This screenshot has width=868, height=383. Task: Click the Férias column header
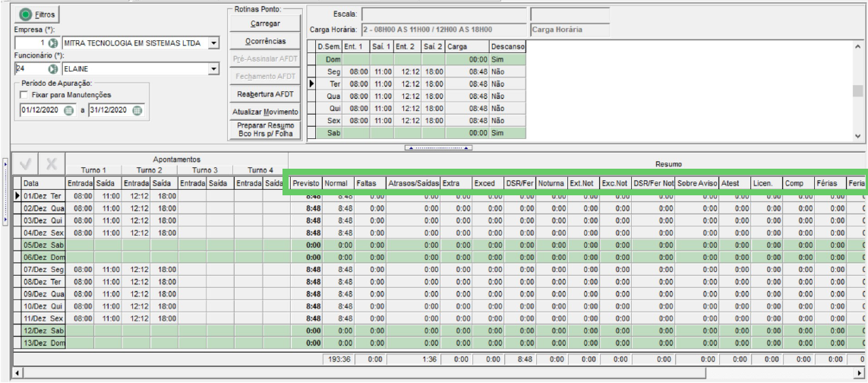tap(832, 183)
